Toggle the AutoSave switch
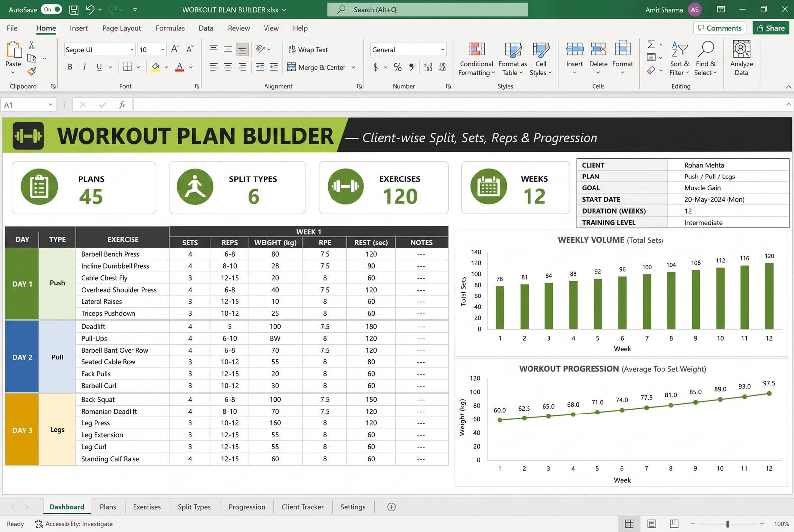The image size is (794, 532). pyautogui.click(x=52, y=9)
